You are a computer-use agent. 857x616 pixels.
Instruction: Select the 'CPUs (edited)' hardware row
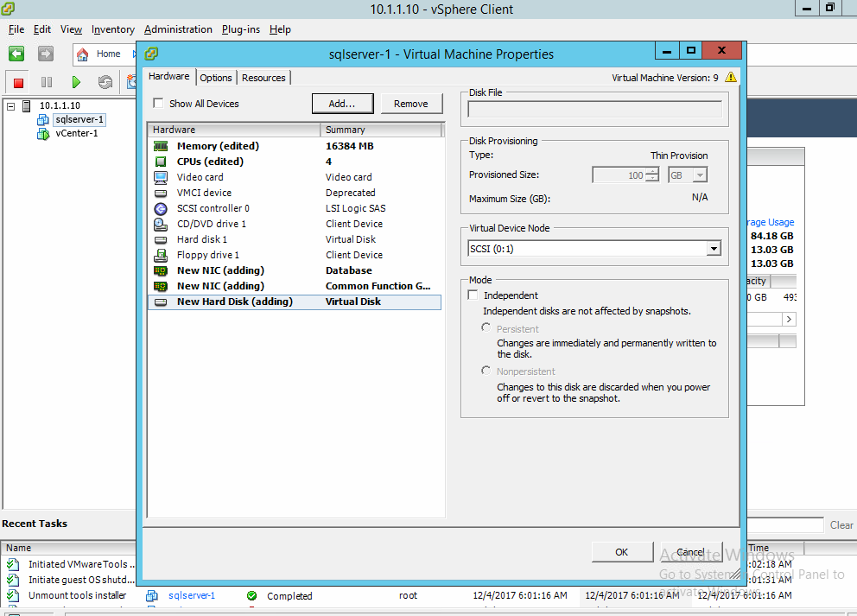pyautogui.click(x=295, y=162)
